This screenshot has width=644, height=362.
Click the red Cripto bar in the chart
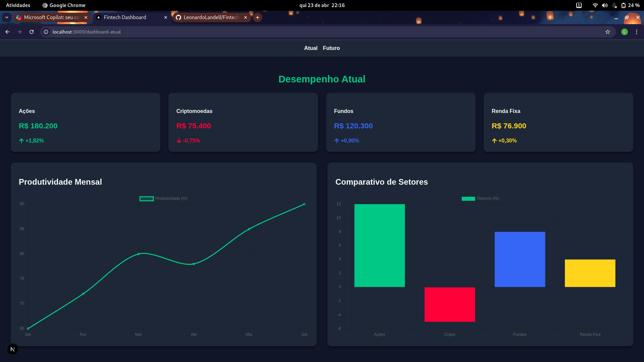click(x=449, y=304)
